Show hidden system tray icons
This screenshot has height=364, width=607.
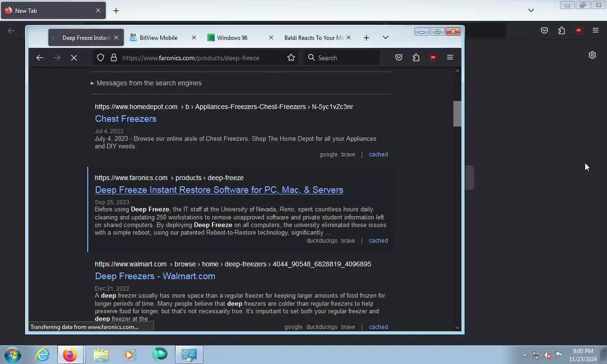tap(524, 355)
